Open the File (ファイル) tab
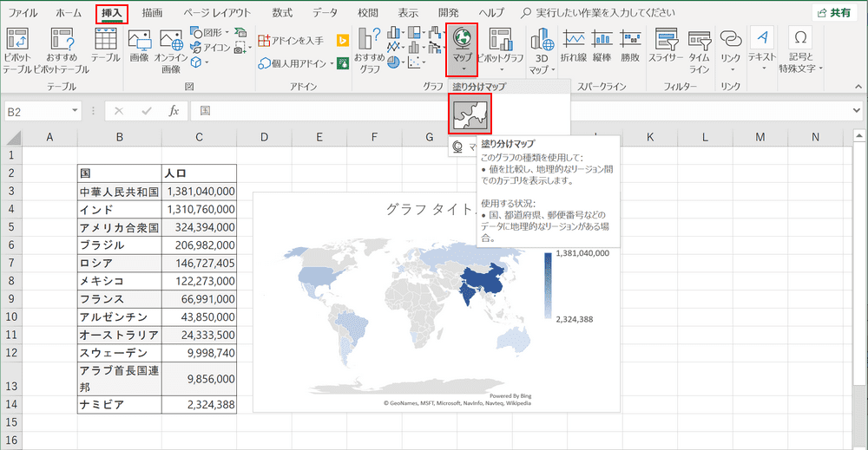The height and width of the screenshot is (450, 868). (23, 13)
